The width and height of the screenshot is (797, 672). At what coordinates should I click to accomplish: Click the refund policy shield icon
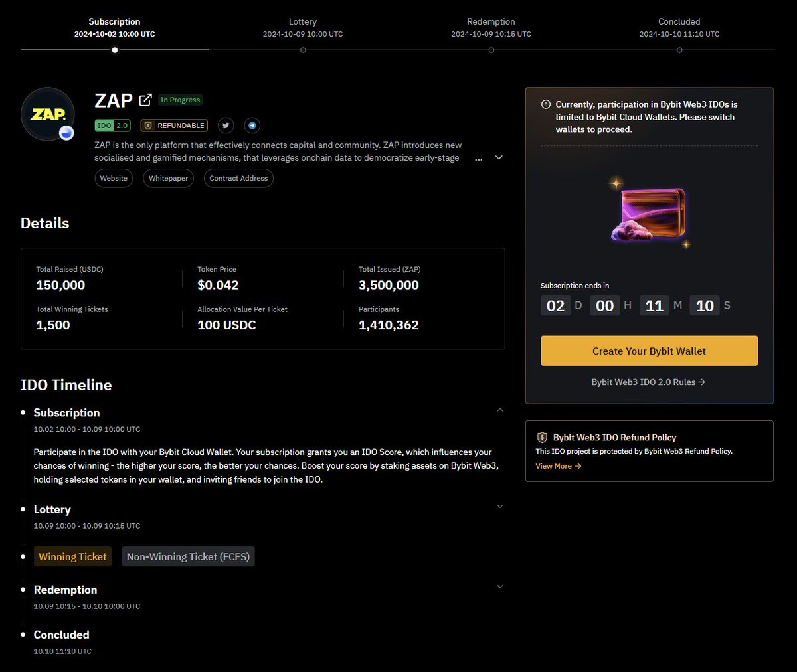[542, 438]
